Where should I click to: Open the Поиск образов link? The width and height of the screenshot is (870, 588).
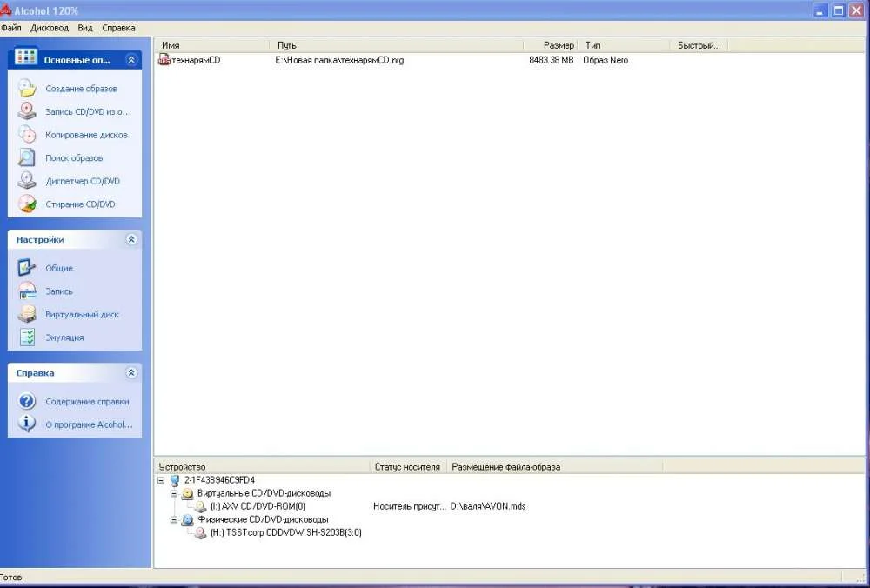(74, 158)
